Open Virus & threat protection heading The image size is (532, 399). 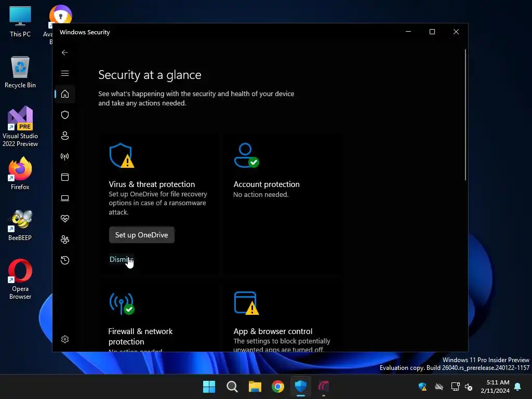pos(152,184)
